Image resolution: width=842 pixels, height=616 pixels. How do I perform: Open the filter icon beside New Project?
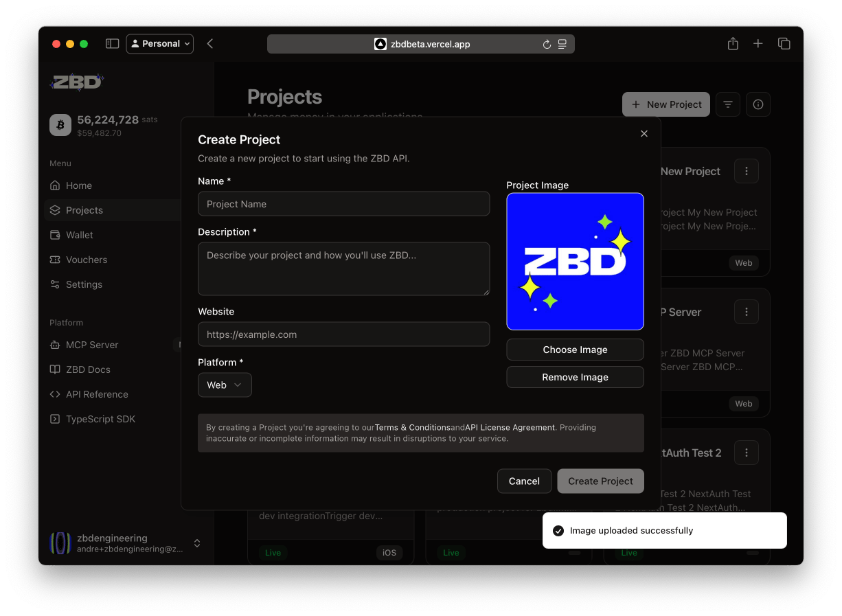pos(727,104)
